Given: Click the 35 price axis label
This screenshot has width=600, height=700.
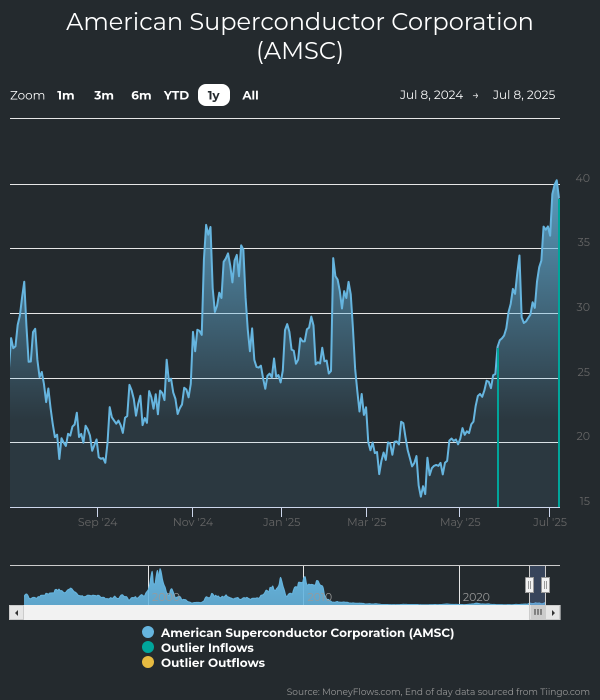Looking at the screenshot, I should coord(583,242).
